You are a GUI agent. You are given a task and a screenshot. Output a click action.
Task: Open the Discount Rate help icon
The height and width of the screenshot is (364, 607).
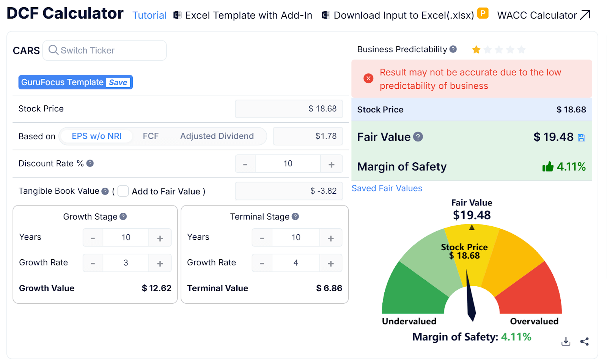[x=90, y=163]
